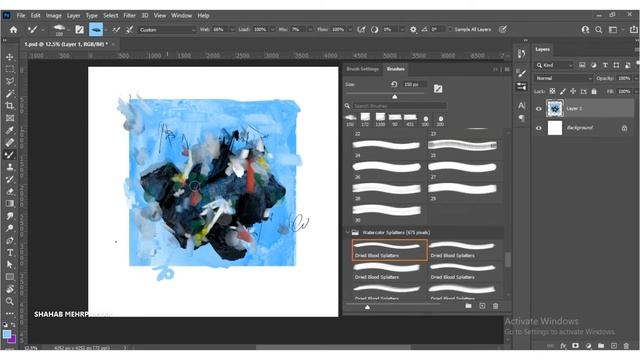Viewport: 640px width, 360px height.
Task: Open the layer blend mode Normal dropdown
Action: tap(564, 78)
